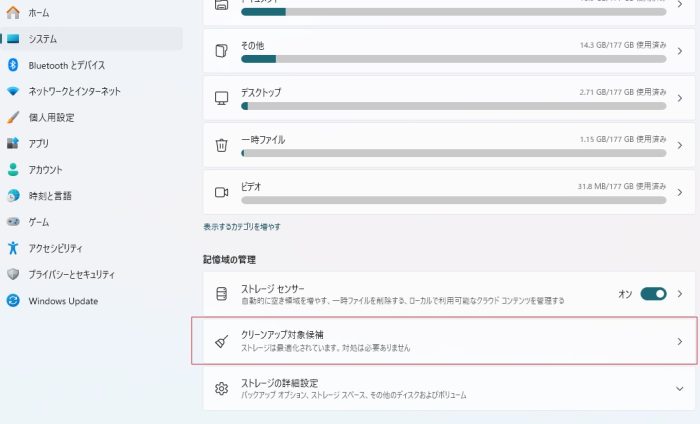
Task: Click the 31.8 MB/177 GB 使用済み text
Action: pyautogui.click(x=622, y=186)
